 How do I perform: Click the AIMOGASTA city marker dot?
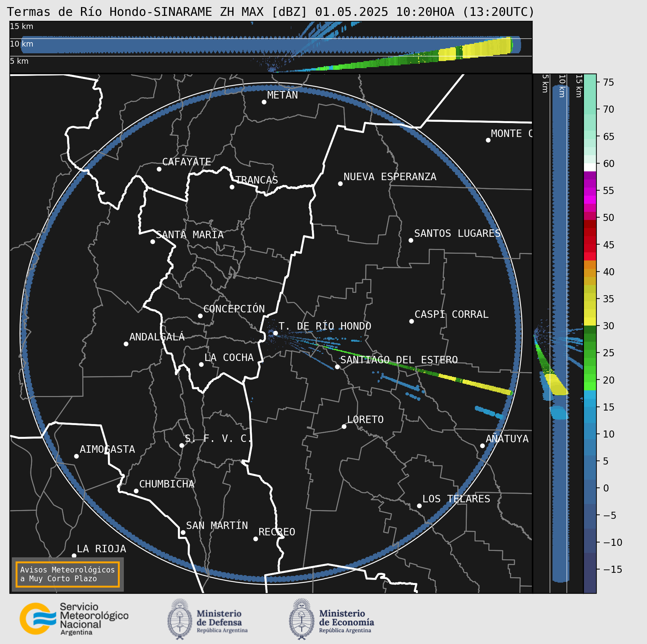tap(76, 456)
